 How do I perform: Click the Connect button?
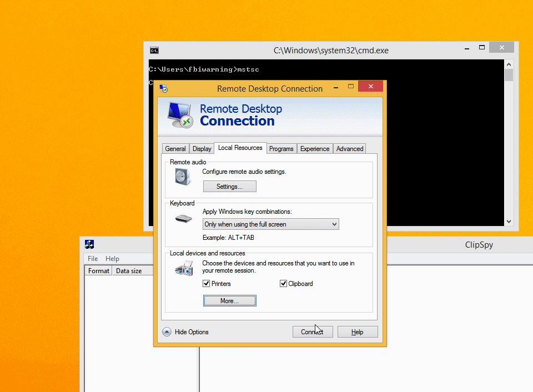point(313,332)
